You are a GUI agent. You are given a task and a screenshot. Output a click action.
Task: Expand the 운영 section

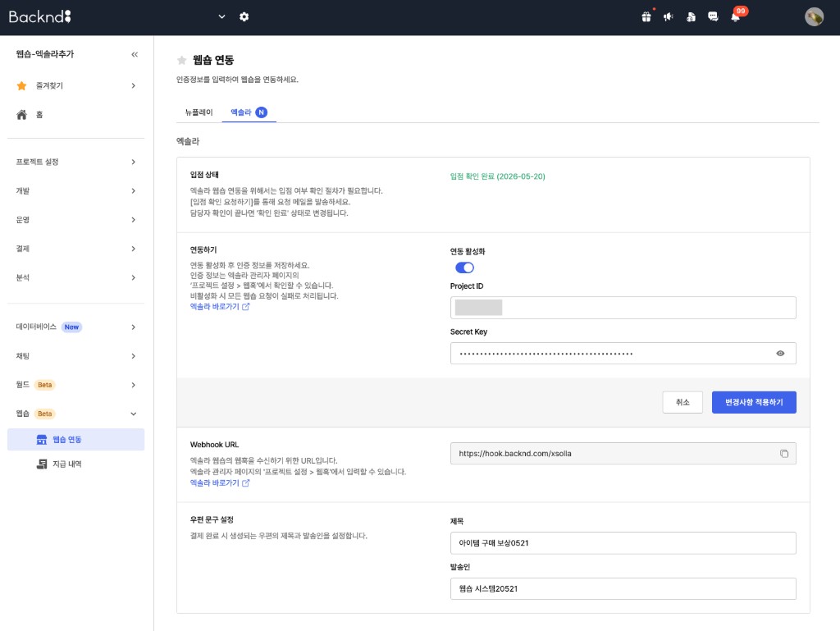[x=75, y=220]
